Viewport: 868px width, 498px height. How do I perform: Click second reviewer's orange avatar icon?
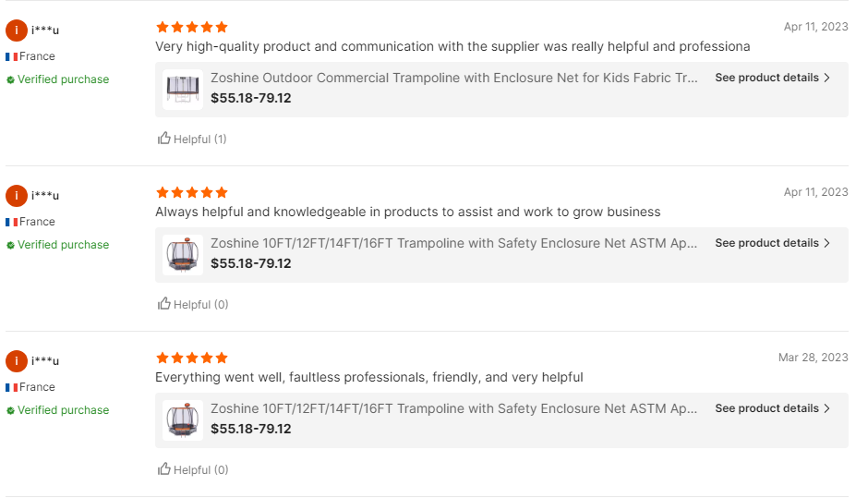pos(17,196)
